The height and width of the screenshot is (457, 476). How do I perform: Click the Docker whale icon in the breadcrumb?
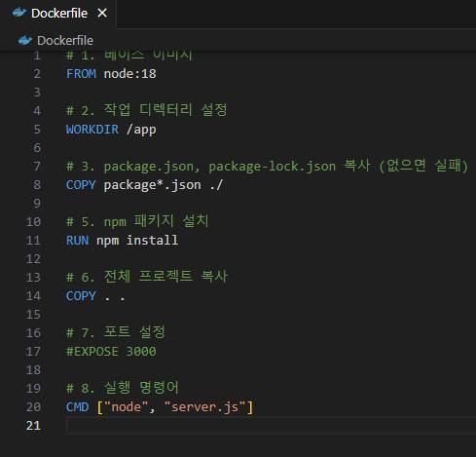[25, 40]
